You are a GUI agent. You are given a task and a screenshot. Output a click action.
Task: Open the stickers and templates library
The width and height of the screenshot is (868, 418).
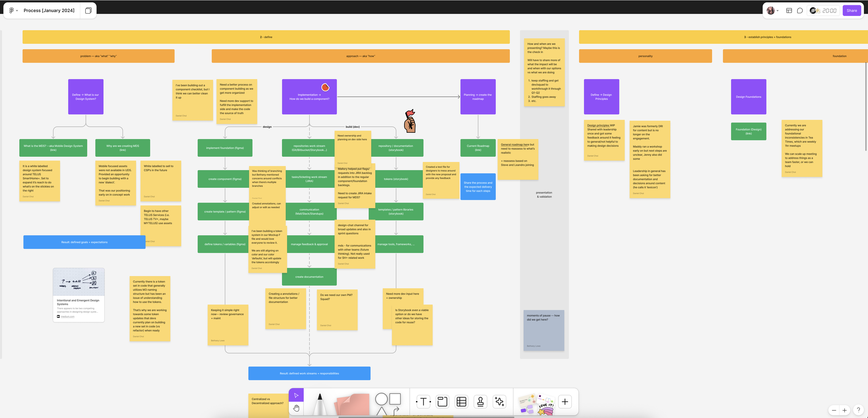tap(536, 404)
